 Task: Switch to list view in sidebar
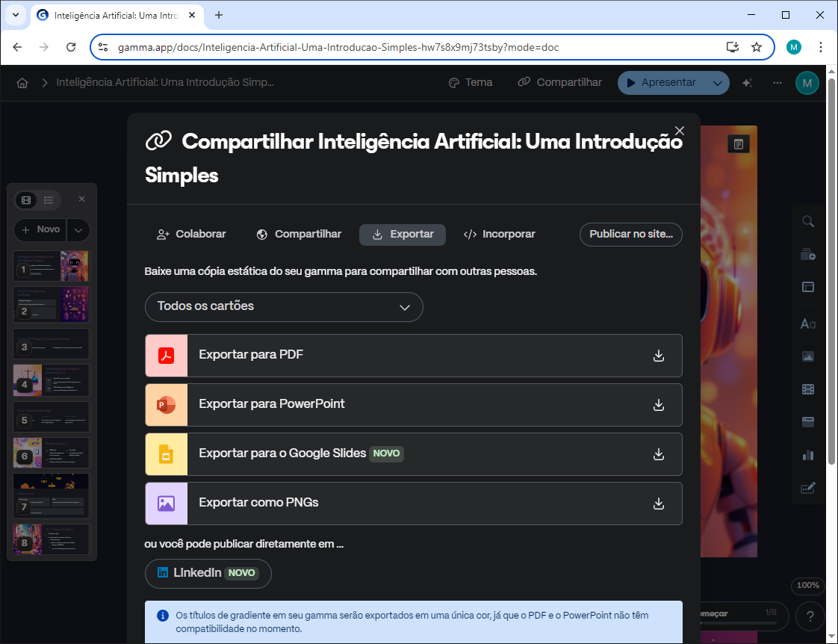pyautogui.click(x=49, y=199)
